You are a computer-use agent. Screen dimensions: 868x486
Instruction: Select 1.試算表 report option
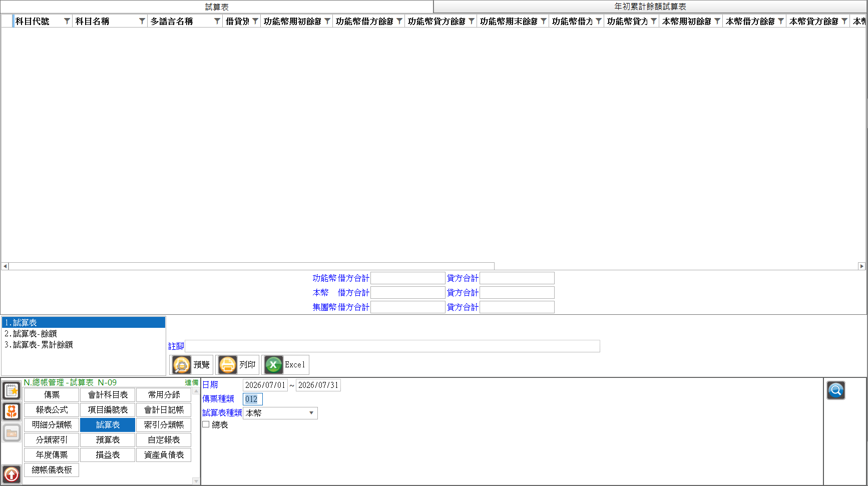click(x=83, y=323)
